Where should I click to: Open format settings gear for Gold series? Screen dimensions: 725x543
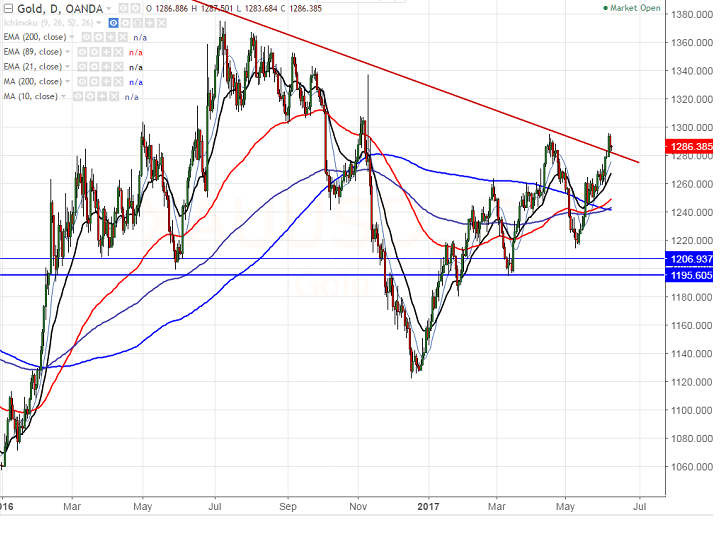[135, 8]
